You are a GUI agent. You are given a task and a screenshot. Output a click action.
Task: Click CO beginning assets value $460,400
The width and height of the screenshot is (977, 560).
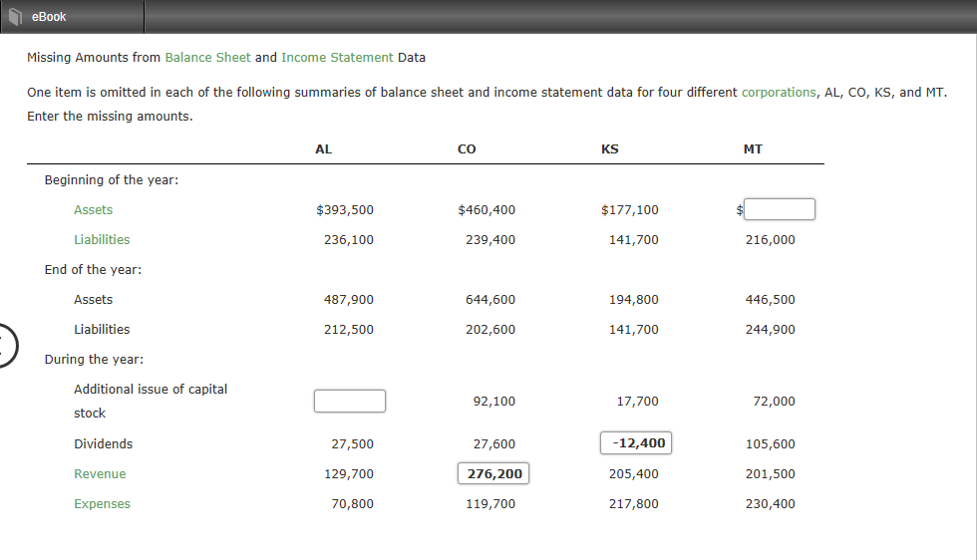point(487,210)
